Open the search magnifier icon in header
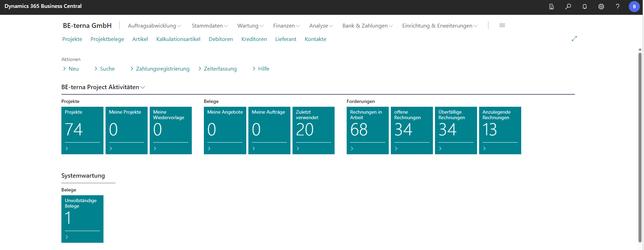The height and width of the screenshot is (250, 644). coord(568,7)
